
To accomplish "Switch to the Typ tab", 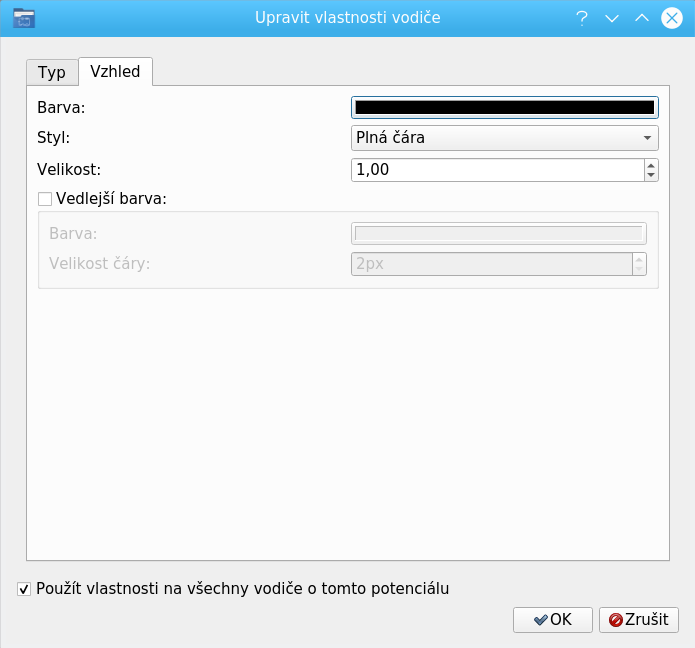I will pyautogui.click(x=52, y=72).
